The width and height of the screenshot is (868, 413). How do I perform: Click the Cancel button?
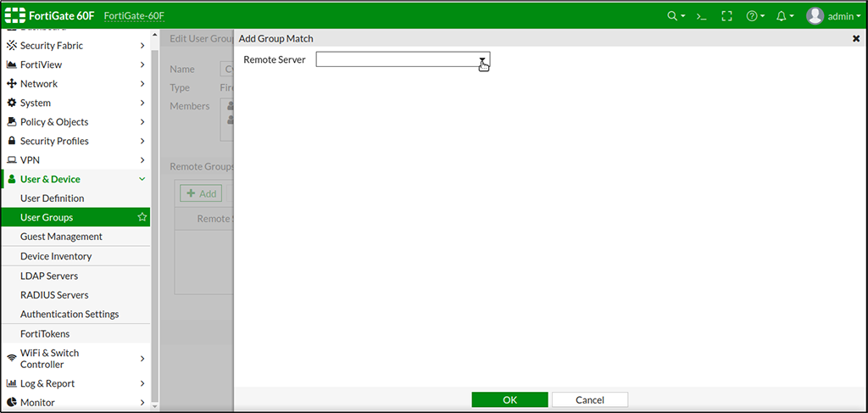589,399
